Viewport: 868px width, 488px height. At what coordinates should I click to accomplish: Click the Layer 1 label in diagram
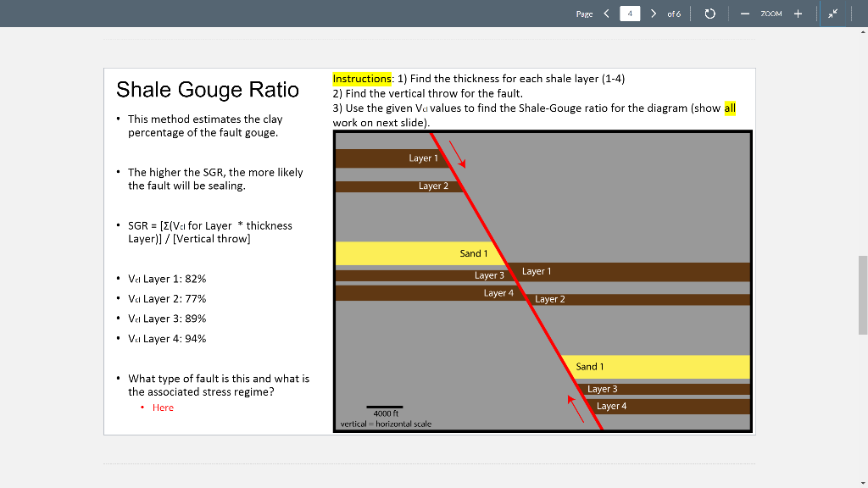(x=423, y=158)
